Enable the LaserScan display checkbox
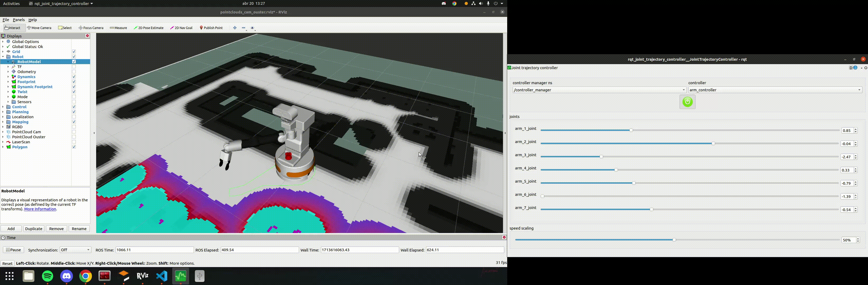The image size is (868, 285). pos(74,142)
